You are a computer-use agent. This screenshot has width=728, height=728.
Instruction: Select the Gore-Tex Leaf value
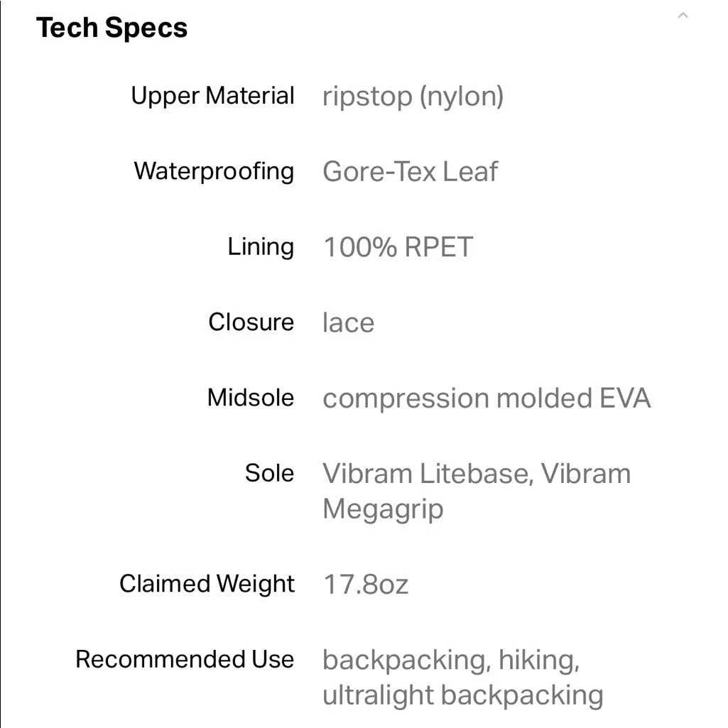(x=411, y=172)
